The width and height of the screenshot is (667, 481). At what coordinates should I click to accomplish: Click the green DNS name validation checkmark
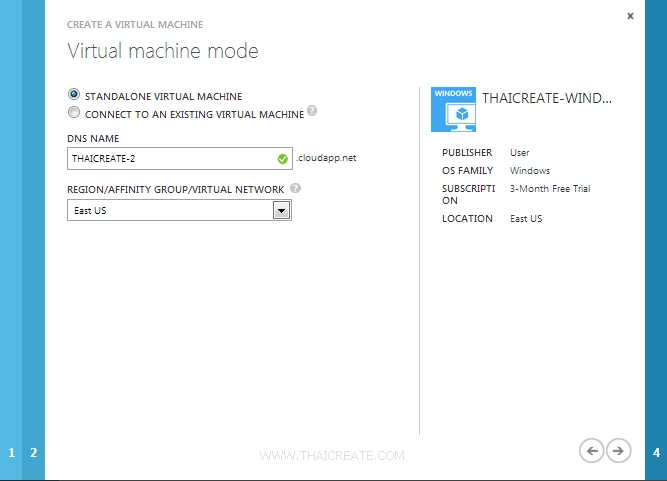[282, 159]
